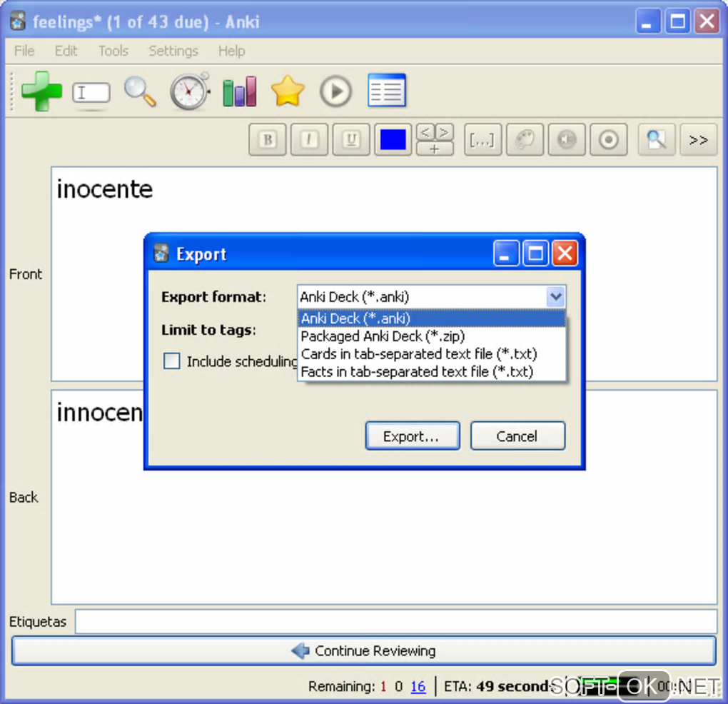Viewport: 728px width, 704px height.
Task: Click the Export format dropdown arrow
Action: tap(556, 297)
